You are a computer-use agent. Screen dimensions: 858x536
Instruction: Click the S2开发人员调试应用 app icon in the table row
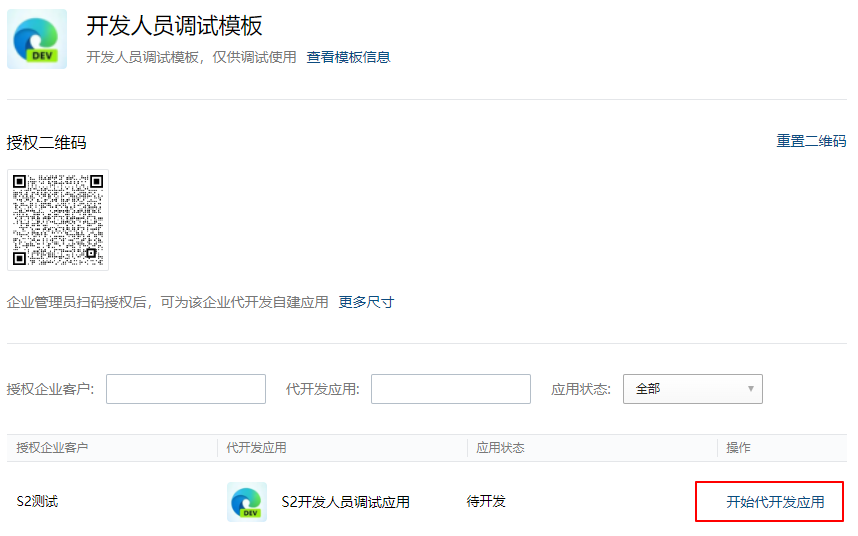point(247,502)
